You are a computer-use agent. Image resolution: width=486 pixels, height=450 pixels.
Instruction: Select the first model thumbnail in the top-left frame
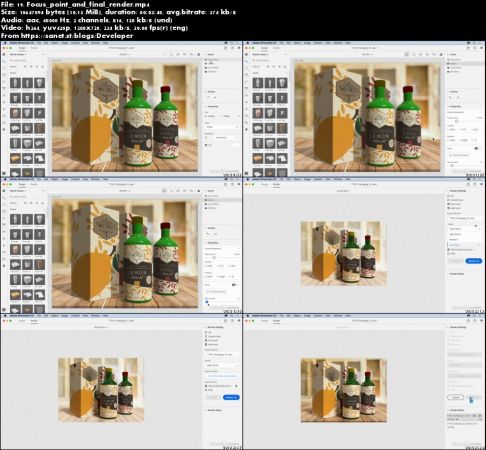[15, 83]
